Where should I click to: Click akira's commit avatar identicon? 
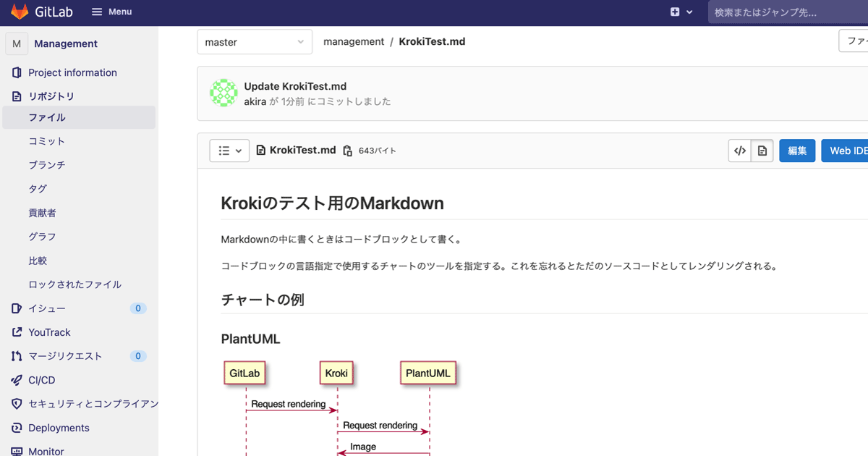224,93
